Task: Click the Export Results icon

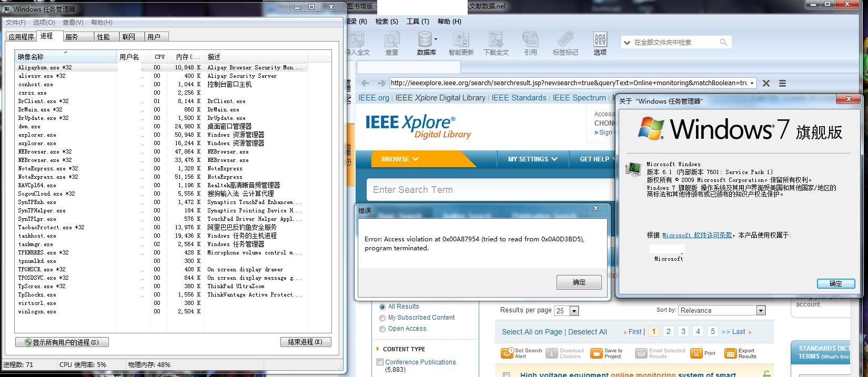Action: pos(730,353)
